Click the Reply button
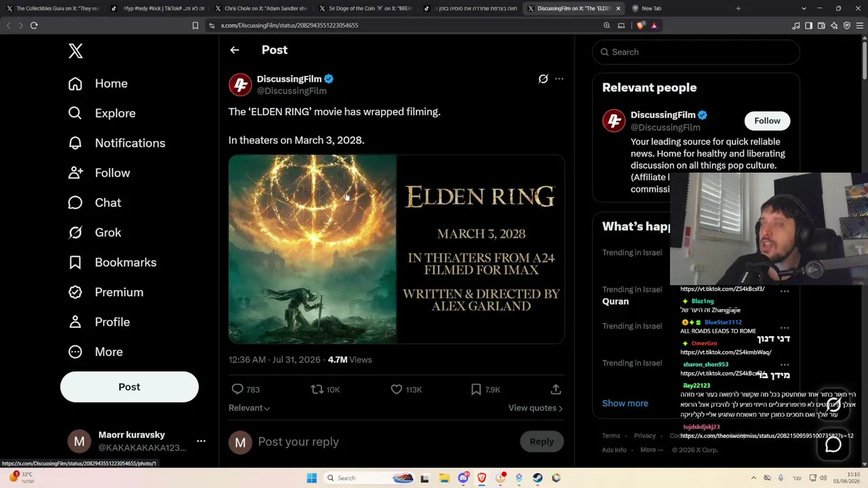 542,442
